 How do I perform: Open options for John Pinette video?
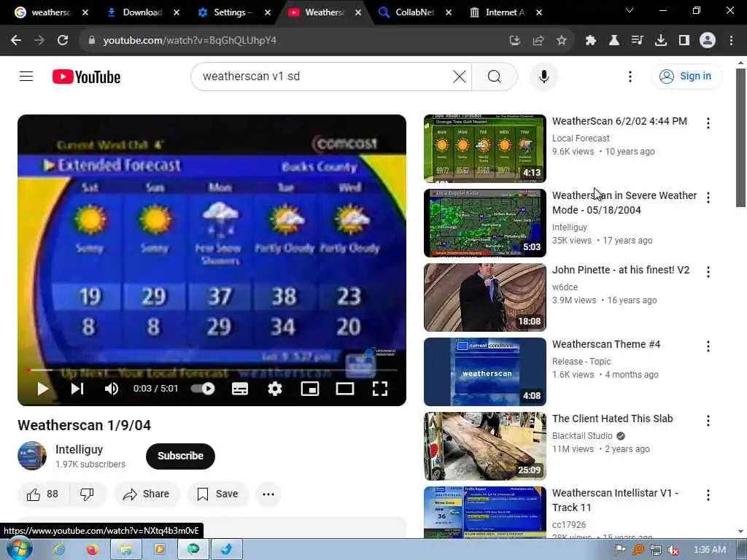pyautogui.click(x=708, y=272)
